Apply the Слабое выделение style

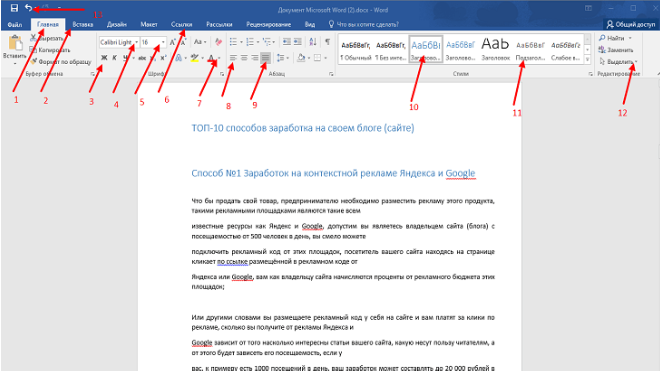coord(565,50)
